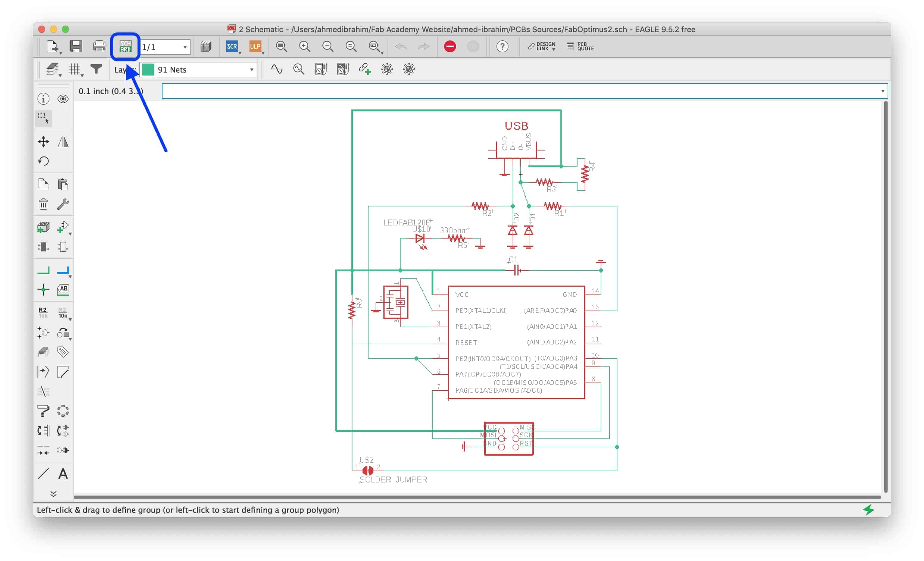Click the LEDFAB1206 label
This screenshot has height=561, width=924.
pos(406,222)
